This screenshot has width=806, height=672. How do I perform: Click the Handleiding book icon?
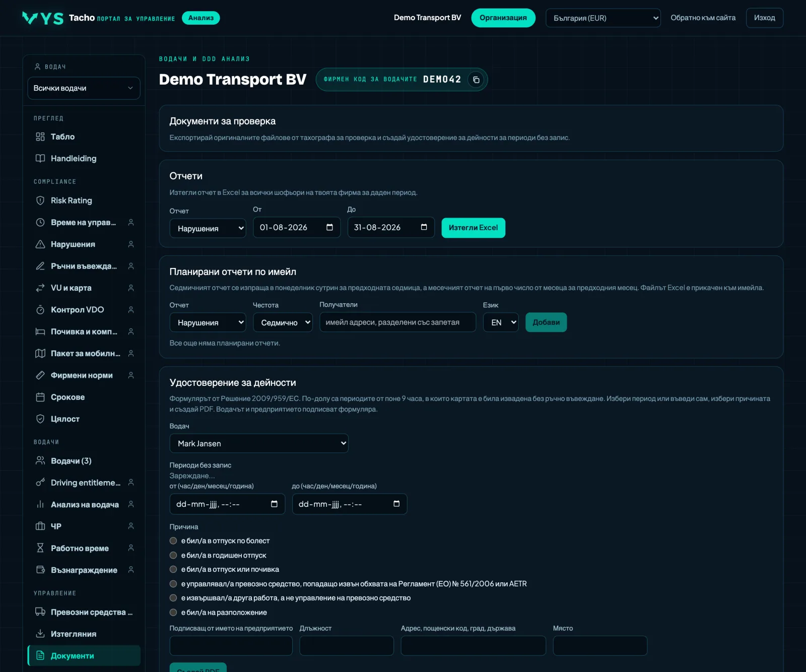40,158
